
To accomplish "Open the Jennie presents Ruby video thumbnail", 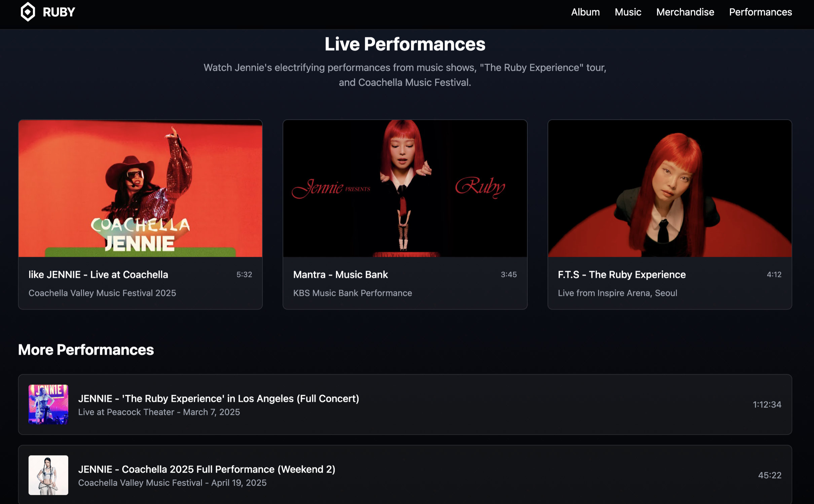I will point(405,189).
